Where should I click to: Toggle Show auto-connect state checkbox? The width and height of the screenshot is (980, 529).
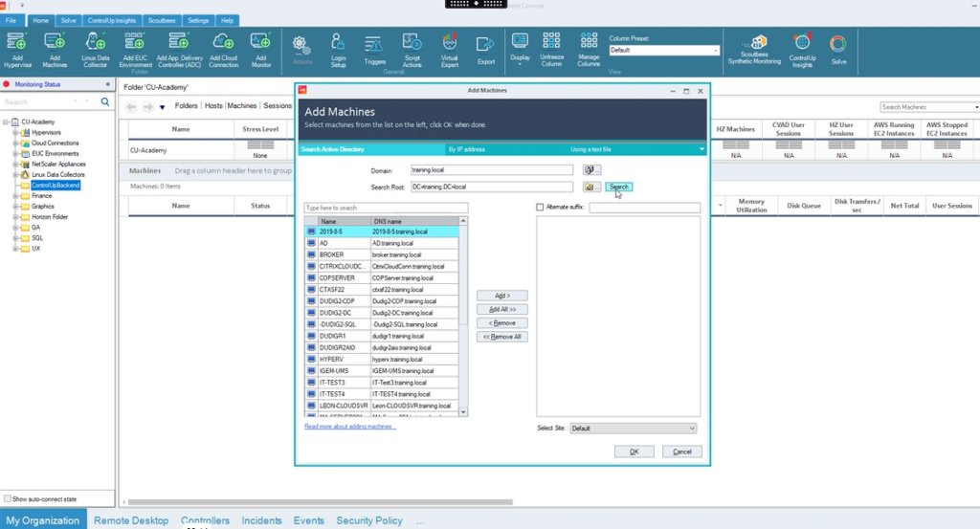8,498
